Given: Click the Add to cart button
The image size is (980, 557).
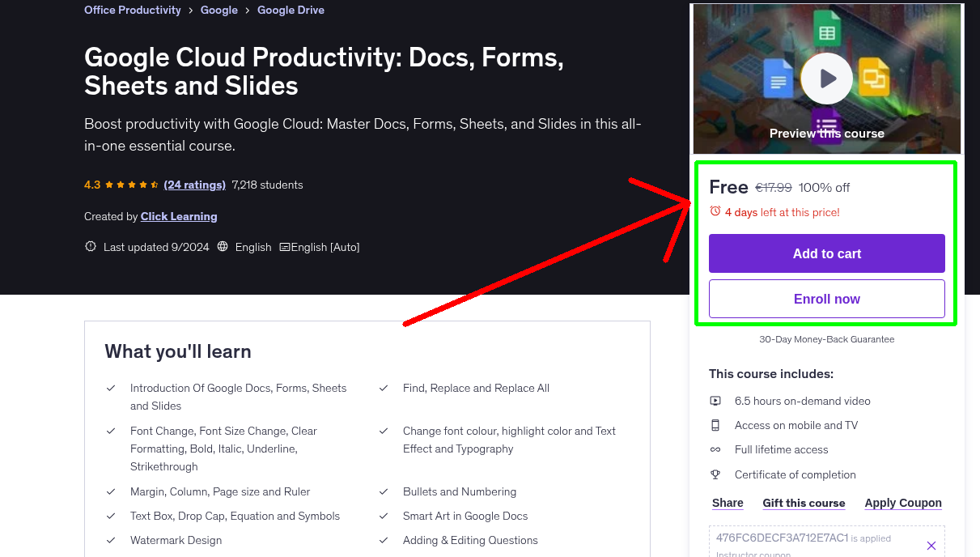Looking at the screenshot, I should (x=826, y=253).
